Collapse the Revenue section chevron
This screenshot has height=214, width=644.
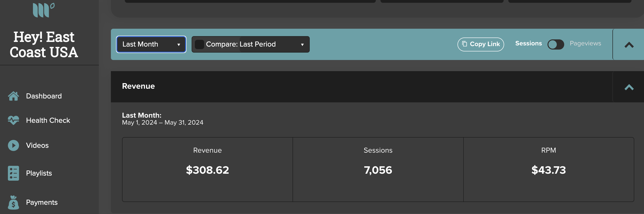tap(629, 87)
